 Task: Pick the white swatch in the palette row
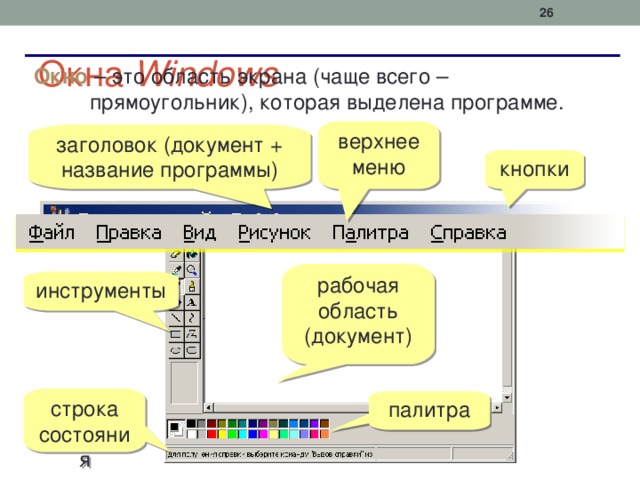click(191, 434)
